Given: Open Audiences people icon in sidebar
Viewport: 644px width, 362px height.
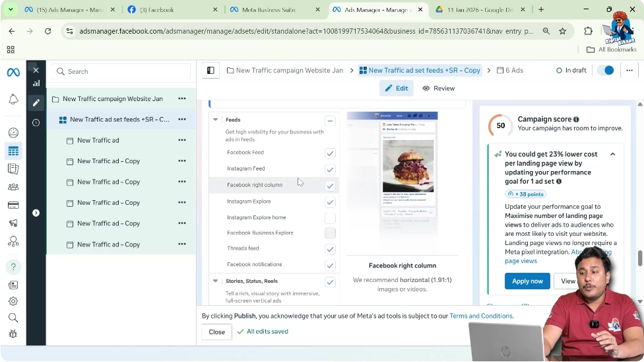Looking at the screenshot, I should [x=13, y=187].
